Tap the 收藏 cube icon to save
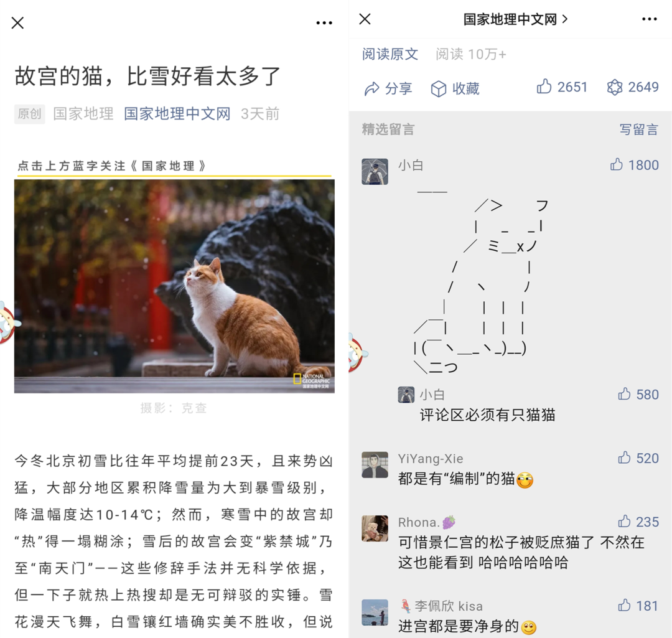The image size is (672, 638). [439, 89]
